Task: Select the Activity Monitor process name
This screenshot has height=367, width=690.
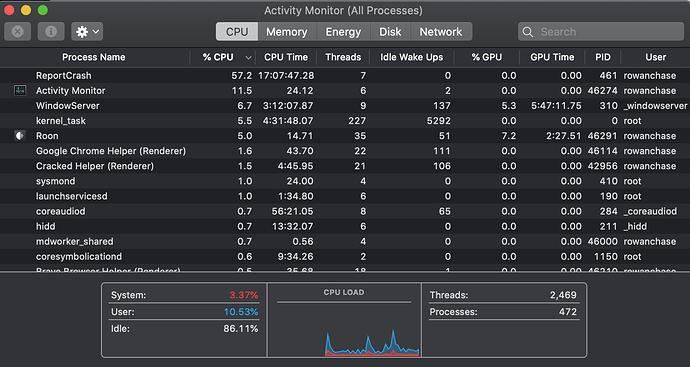Action: (70, 91)
